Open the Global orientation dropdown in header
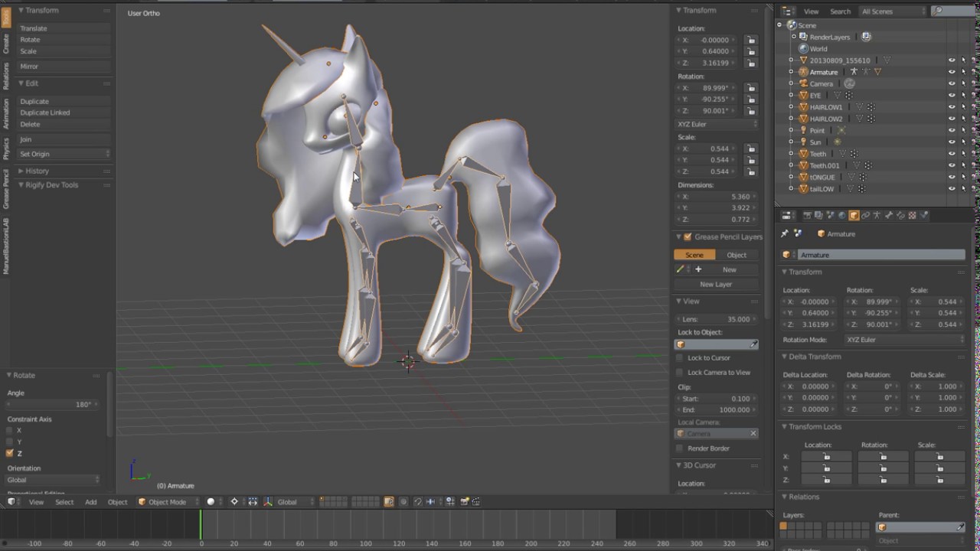The width and height of the screenshot is (980, 551). point(296,502)
